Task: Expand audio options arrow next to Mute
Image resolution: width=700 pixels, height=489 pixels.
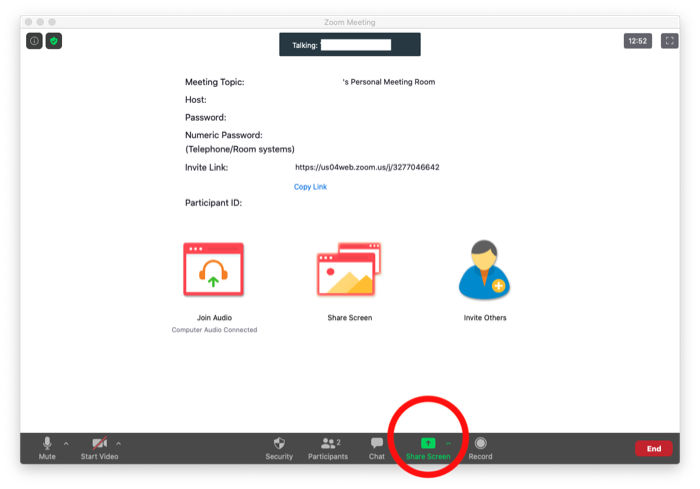Action: click(66, 443)
